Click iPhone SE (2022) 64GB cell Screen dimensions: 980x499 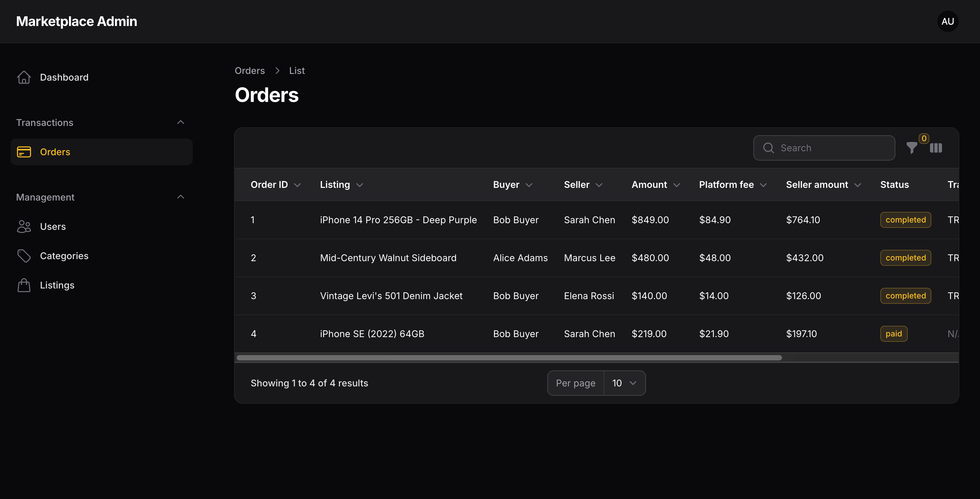pos(372,334)
